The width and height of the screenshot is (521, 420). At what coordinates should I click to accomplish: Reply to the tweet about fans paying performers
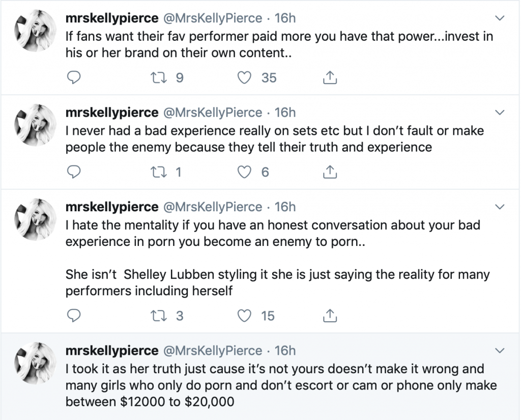74,77
